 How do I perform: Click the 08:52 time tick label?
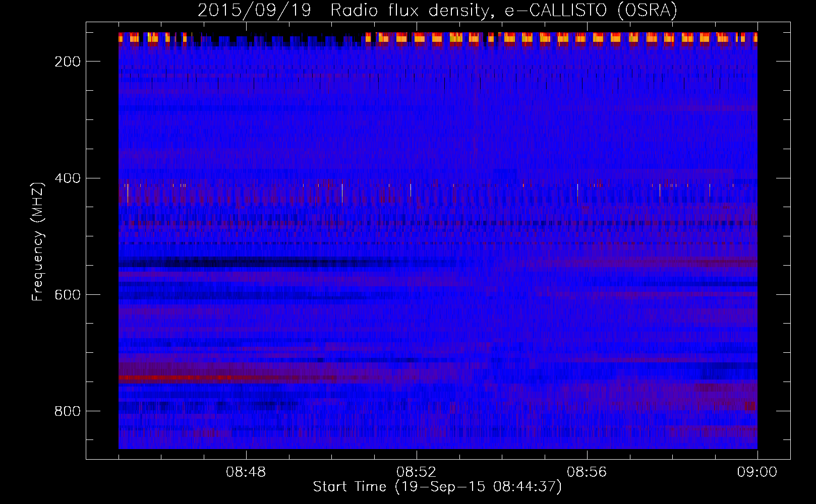point(417,472)
